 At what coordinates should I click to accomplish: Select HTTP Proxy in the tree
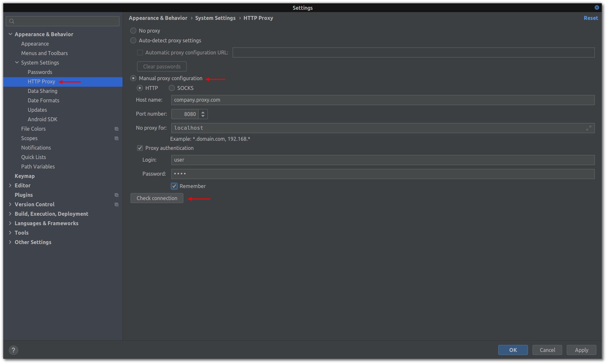click(41, 81)
